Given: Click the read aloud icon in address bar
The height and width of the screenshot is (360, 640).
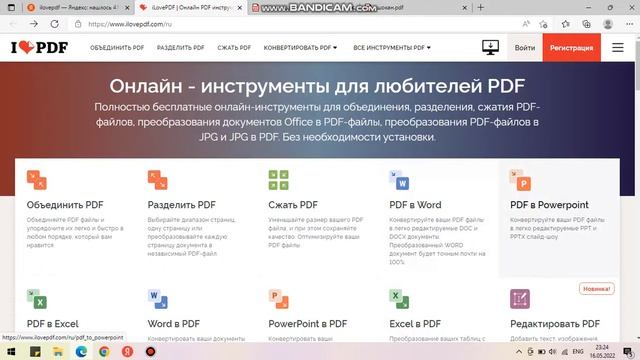Looking at the screenshot, I should (526, 24).
